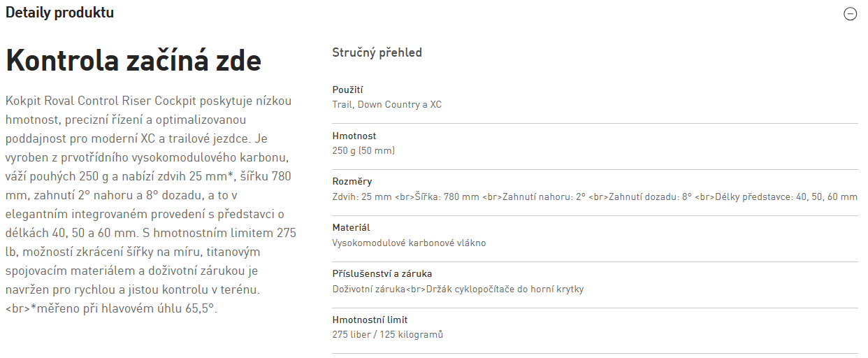Click the Zdvih: 25 mm dimension text
This screenshot has width=868, height=358.
pos(362,197)
